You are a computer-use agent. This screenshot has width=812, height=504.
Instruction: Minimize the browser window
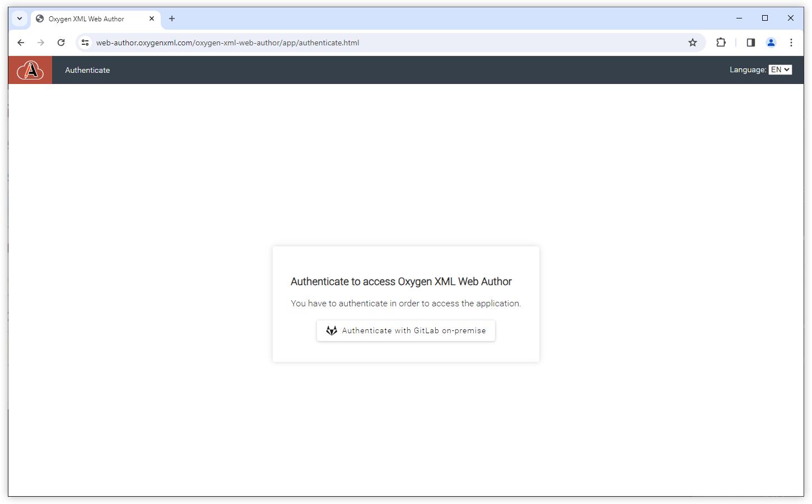(x=739, y=18)
